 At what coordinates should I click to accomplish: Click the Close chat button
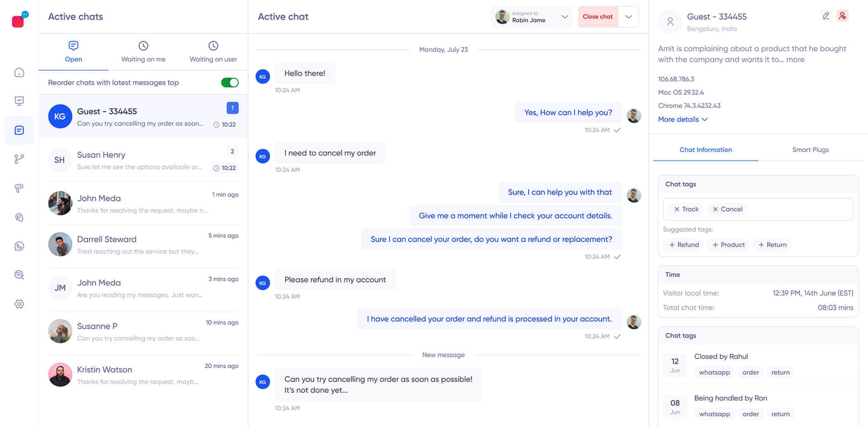598,17
